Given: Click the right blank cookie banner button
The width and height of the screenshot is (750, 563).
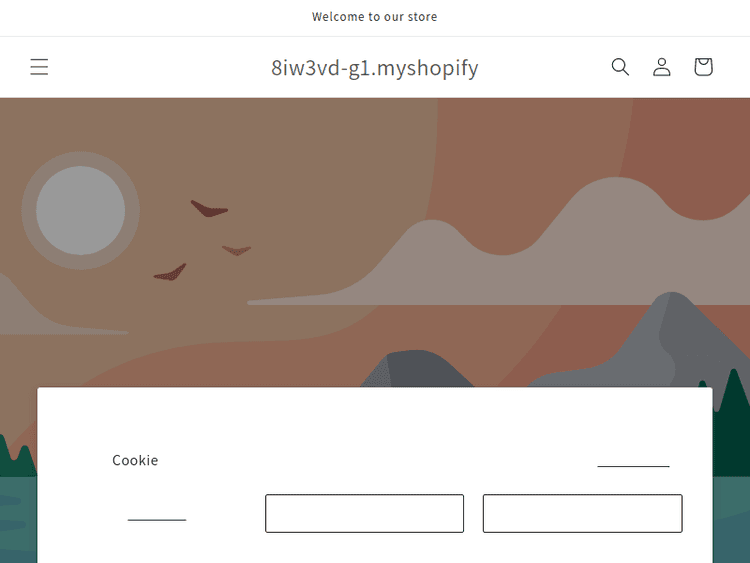Looking at the screenshot, I should pos(583,513).
